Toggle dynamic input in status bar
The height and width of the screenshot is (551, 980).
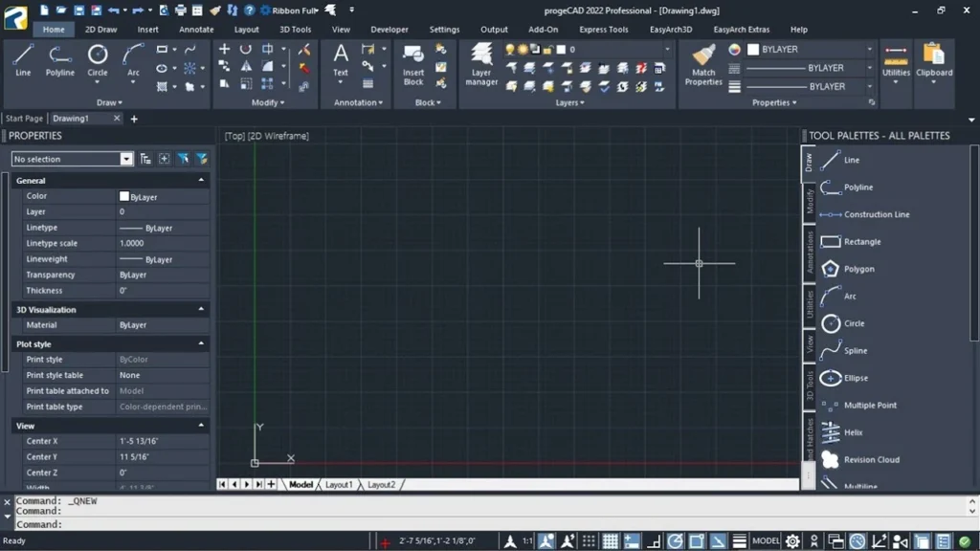point(632,541)
